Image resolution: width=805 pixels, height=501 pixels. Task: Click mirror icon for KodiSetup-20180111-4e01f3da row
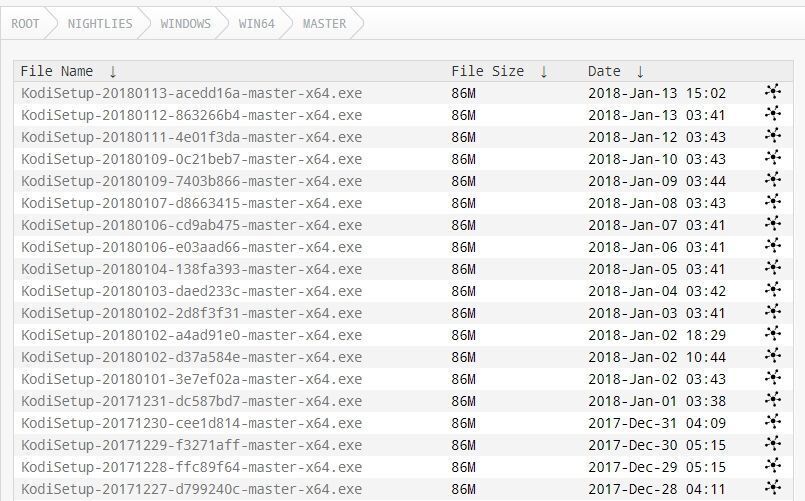coord(772,137)
